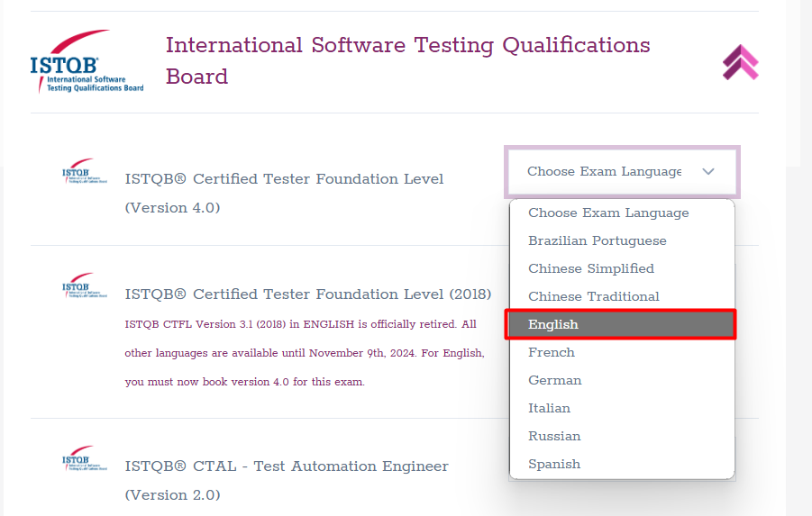812x516 pixels.
Task: Pick German as the exam language
Action: 554,380
